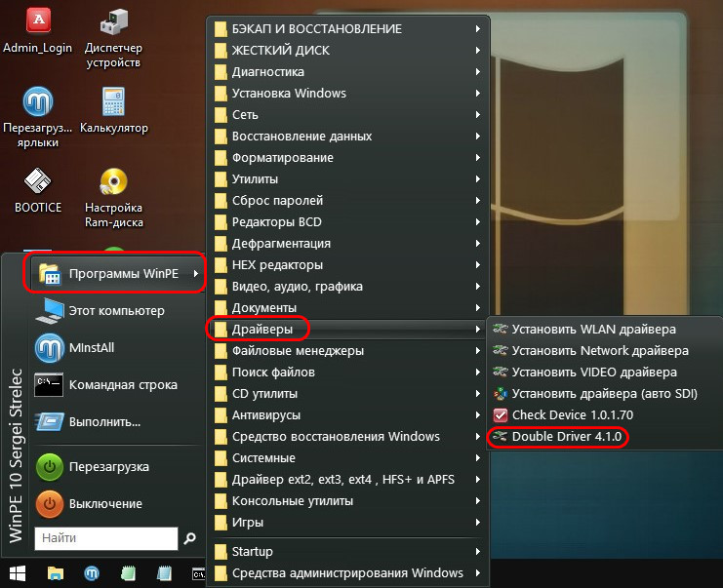Launch MInstAll from Start menu

coord(118,347)
